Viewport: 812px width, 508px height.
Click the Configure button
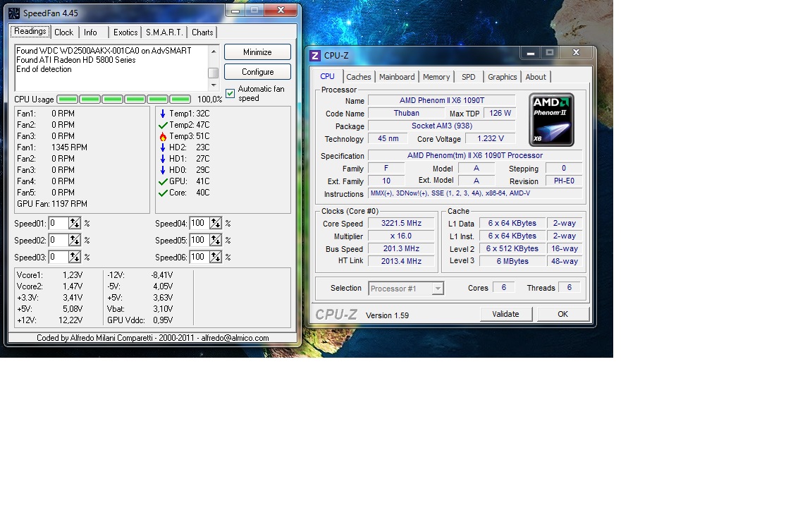click(257, 71)
